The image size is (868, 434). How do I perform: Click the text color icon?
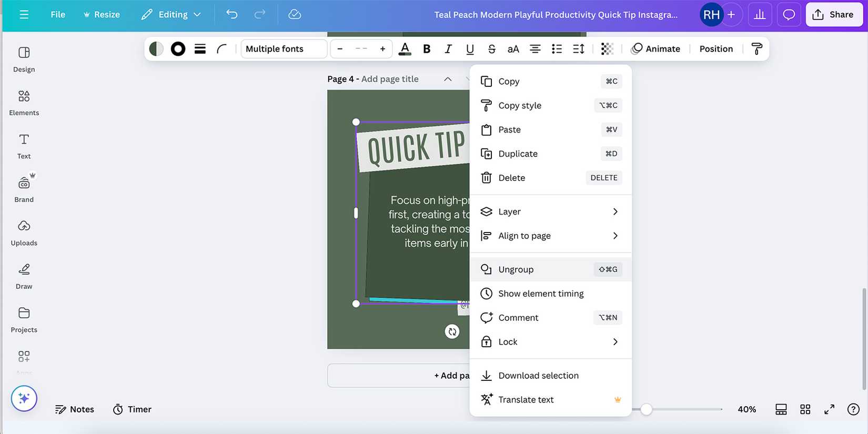(x=405, y=49)
